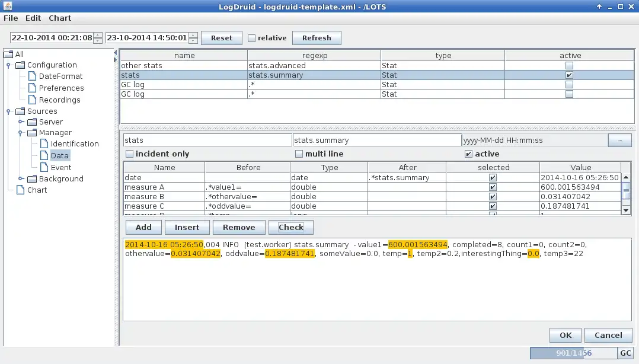The height and width of the screenshot is (364, 639).
Task: Uncheck selected for measure B row
Action: [493, 196]
